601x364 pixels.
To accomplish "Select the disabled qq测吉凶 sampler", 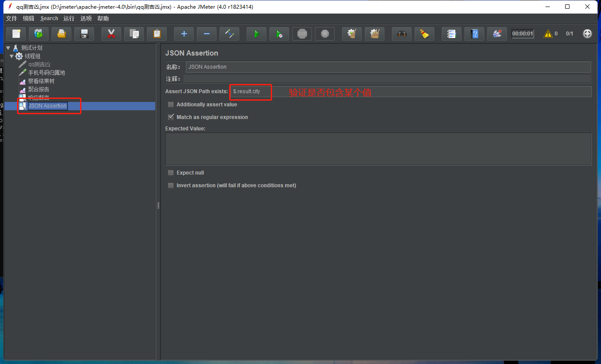I will point(39,64).
